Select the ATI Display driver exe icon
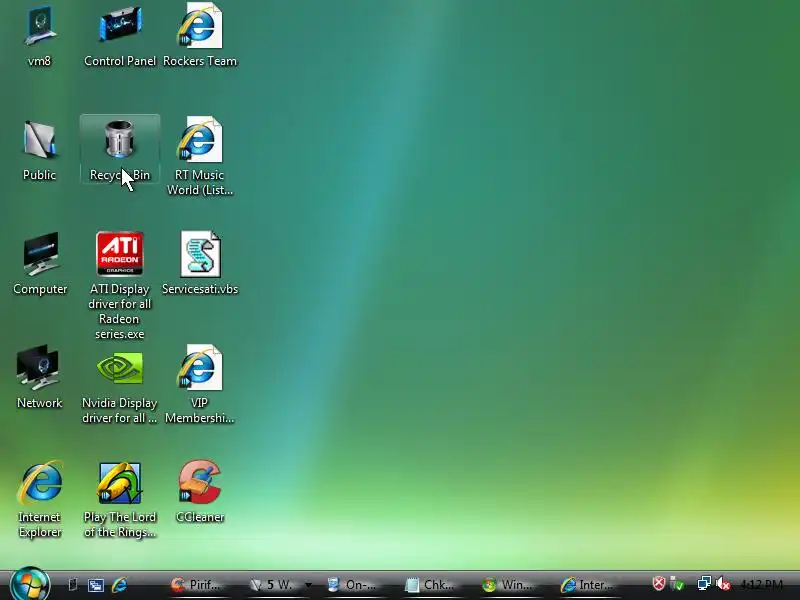800x600 pixels. tap(120, 286)
